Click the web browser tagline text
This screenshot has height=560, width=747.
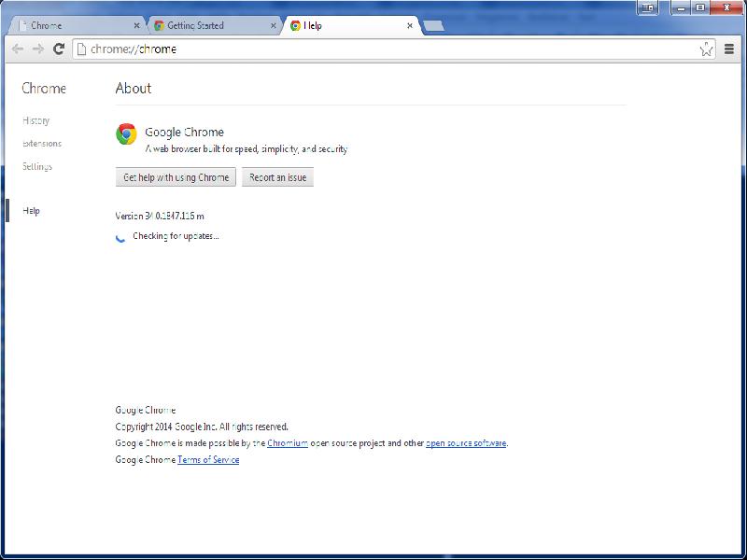[247, 149]
